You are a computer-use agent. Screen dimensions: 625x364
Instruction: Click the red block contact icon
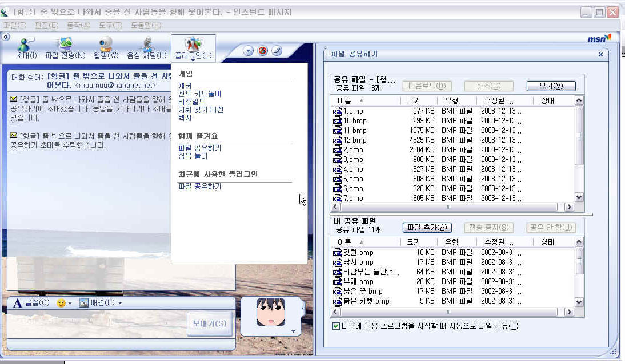coord(262,50)
